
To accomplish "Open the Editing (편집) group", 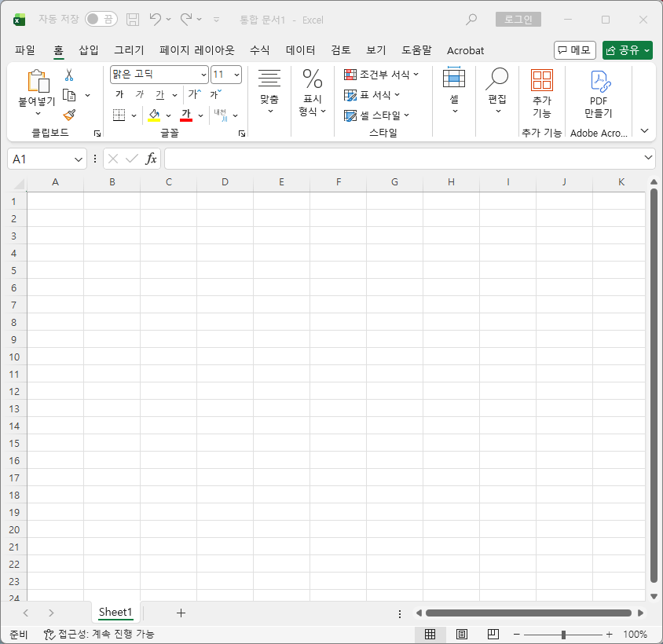I will click(497, 90).
